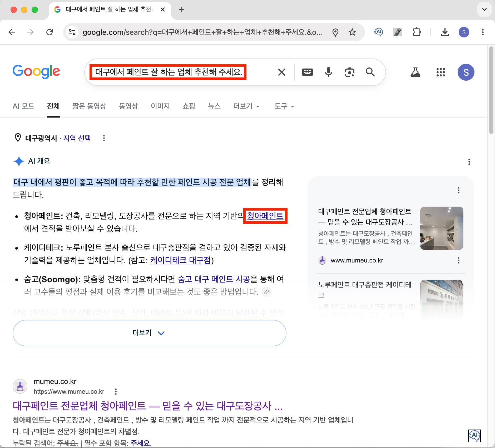Viewport: 495px width, 448px height.
Task: Click the 노루페인트 storefront thumbnail
Action: (x=442, y=299)
